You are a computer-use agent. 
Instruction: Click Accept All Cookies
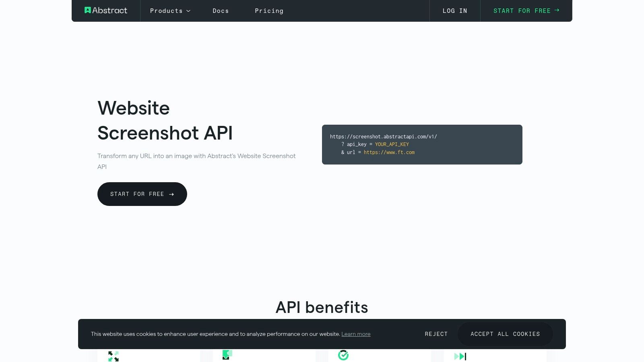505,334
